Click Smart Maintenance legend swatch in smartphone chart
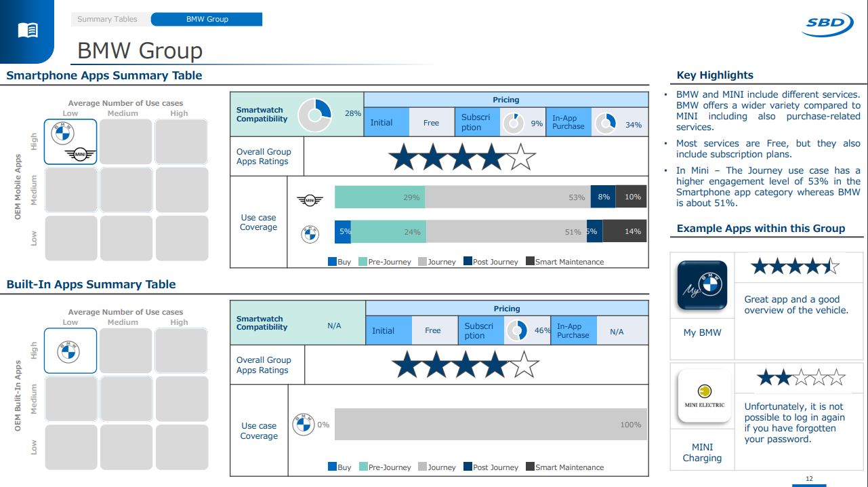This screenshot has height=487, width=868. pyautogui.click(x=530, y=261)
